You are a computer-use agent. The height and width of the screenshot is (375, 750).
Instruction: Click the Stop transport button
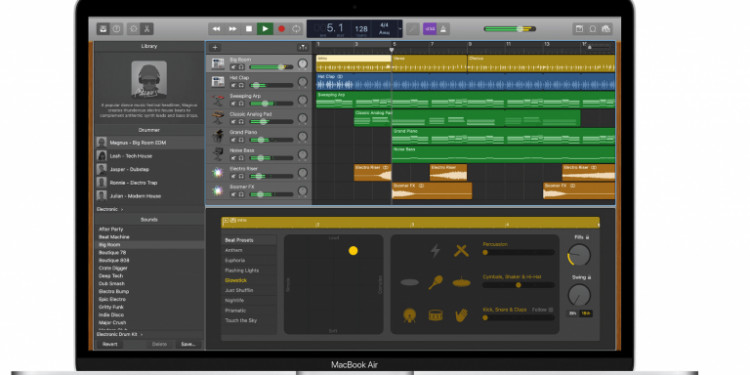(x=249, y=29)
